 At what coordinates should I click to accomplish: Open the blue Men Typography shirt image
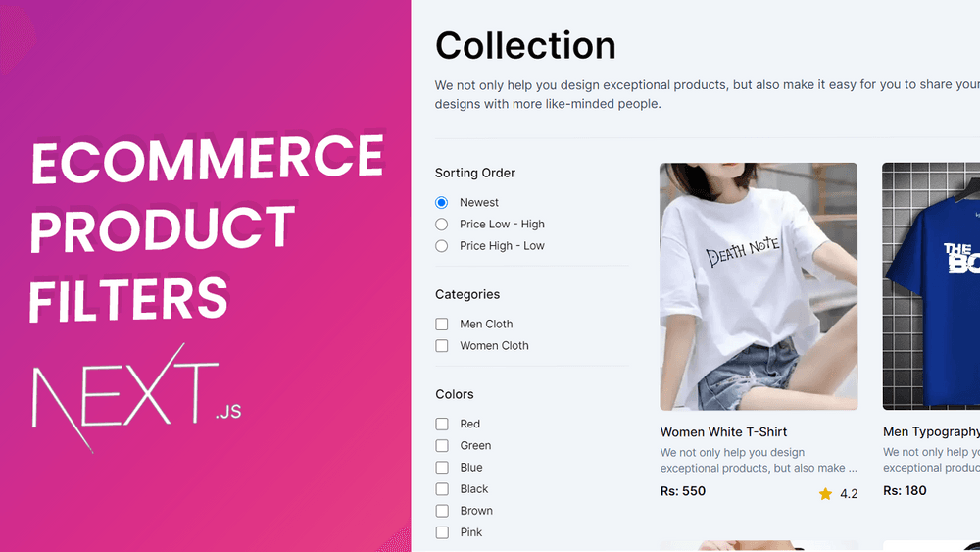coord(931,286)
